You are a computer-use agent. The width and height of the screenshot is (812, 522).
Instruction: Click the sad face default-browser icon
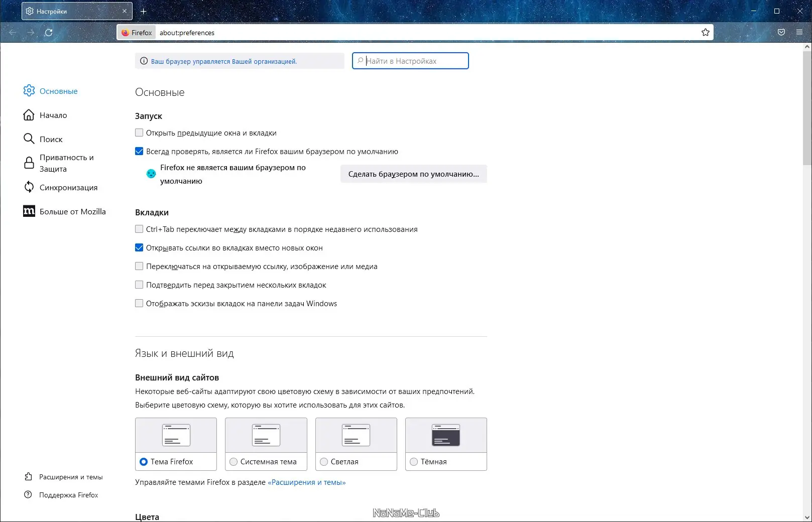click(x=151, y=174)
